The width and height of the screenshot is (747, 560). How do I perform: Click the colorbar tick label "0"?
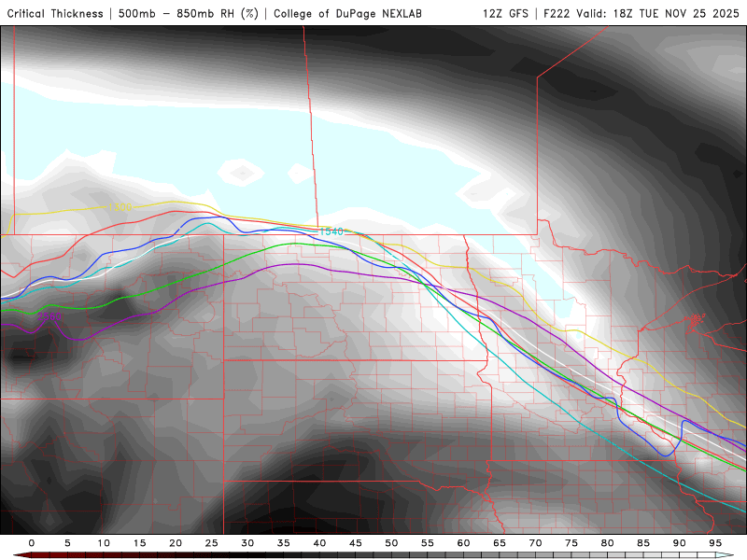(32, 543)
